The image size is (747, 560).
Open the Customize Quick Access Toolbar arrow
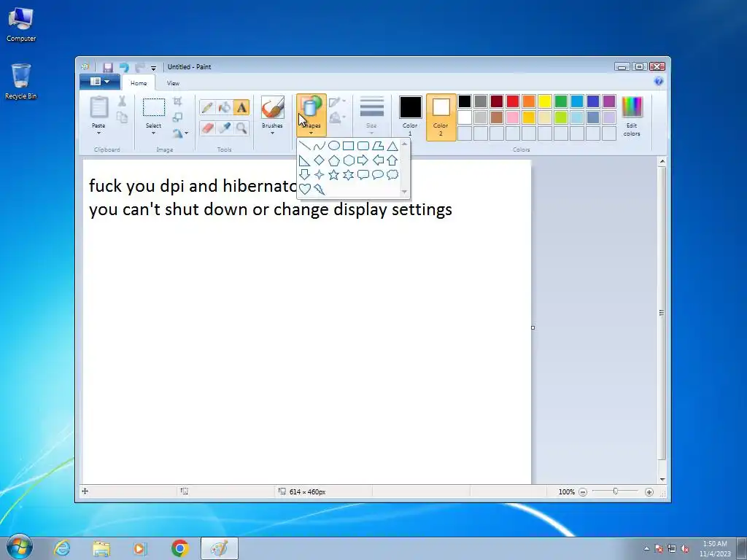[153, 68]
